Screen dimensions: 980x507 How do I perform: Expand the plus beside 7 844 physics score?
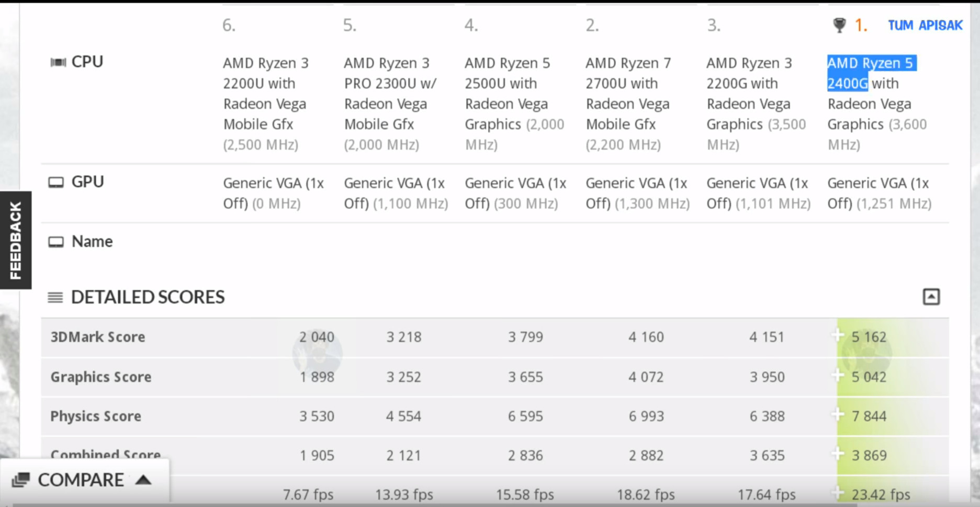click(838, 415)
